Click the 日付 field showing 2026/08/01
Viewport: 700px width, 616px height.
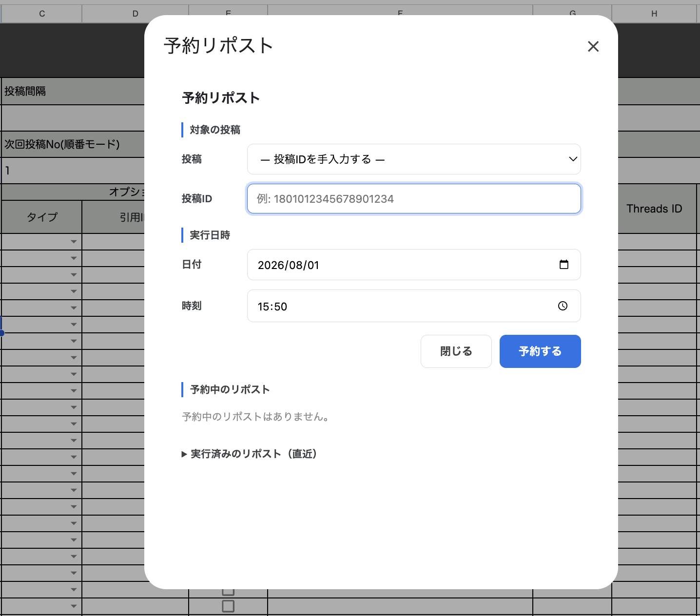[x=414, y=265]
